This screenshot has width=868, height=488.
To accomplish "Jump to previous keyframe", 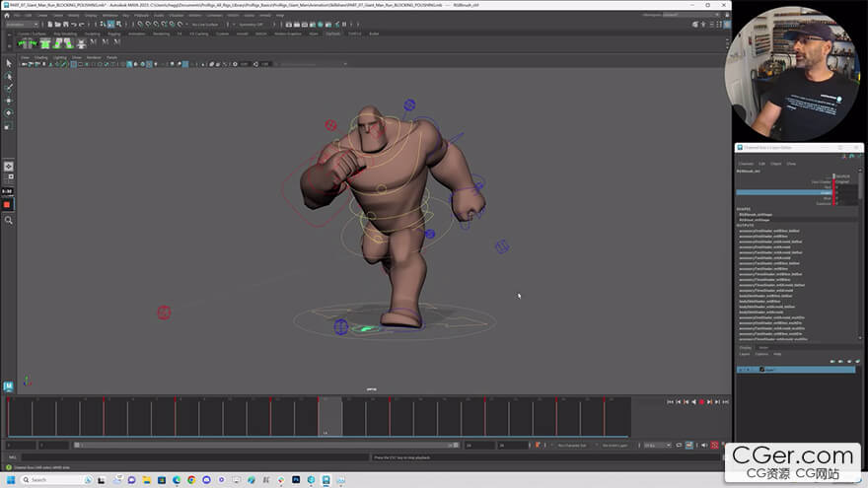I will coord(686,401).
